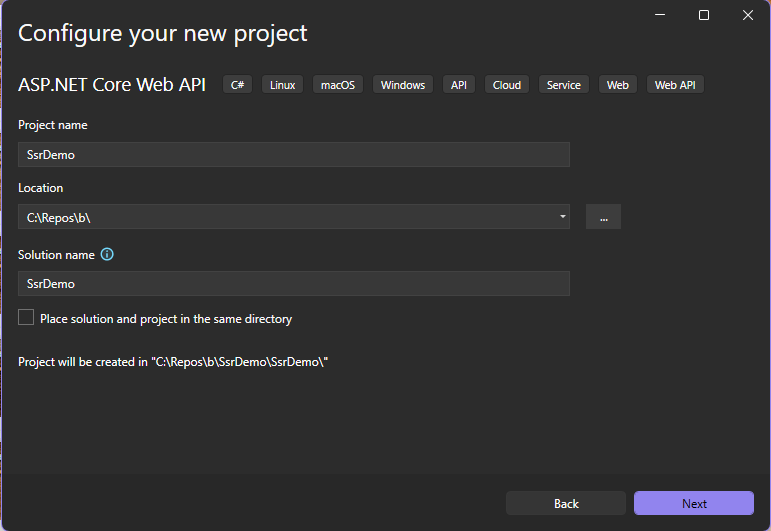Click the Linux tag
This screenshot has width=771, height=531.
(282, 85)
